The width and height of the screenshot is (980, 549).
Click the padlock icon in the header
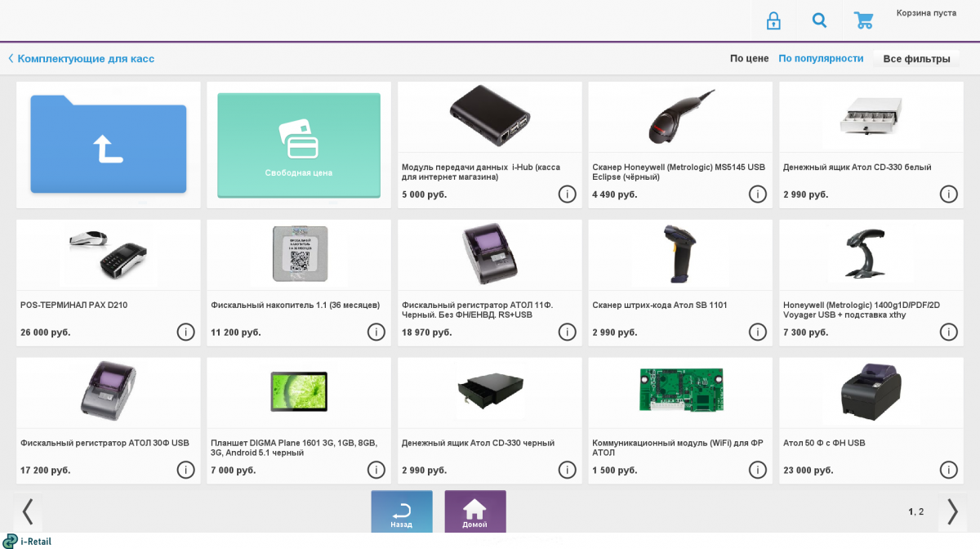[773, 20]
